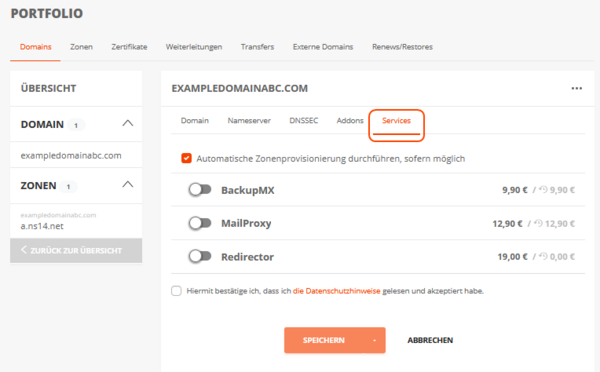Click the Redirector service label

(247, 257)
